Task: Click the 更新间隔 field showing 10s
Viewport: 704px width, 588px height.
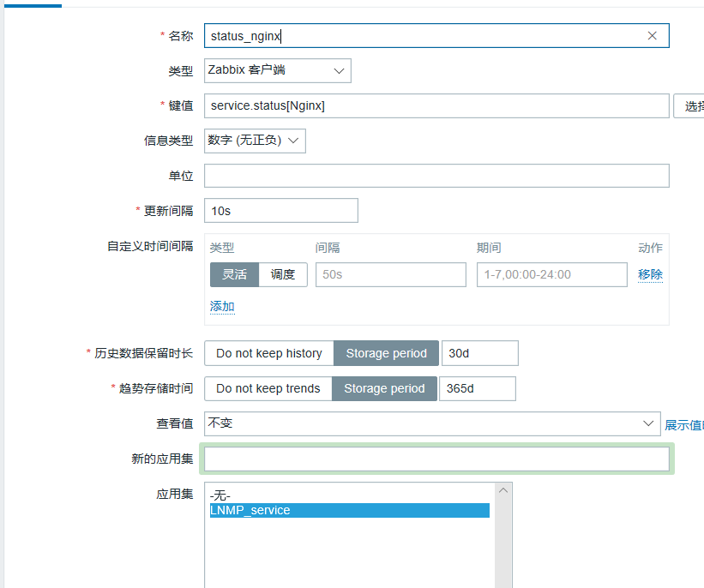Action: click(281, 211)
